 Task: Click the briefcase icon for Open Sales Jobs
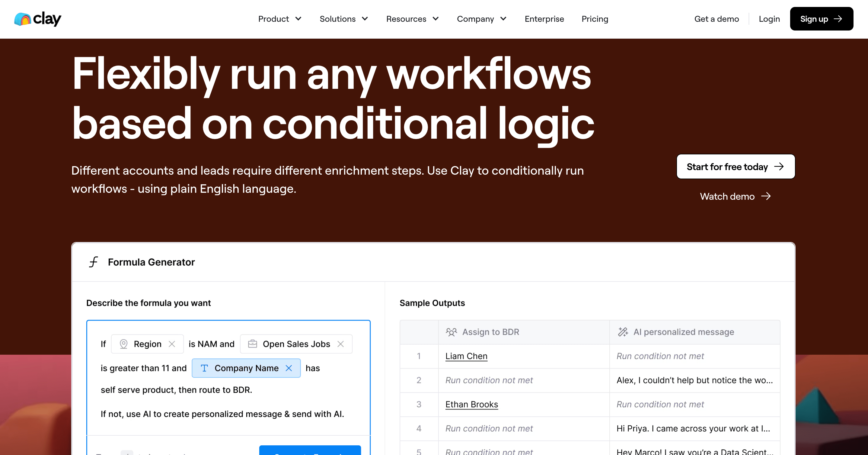(x=252, y=344)
